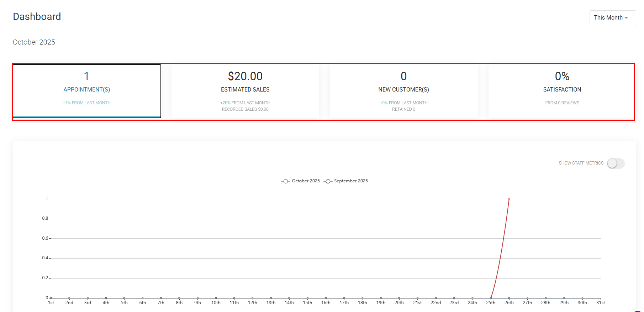Click the $20.00 sales value
The image size is (644, 312).
coord(245,76)
